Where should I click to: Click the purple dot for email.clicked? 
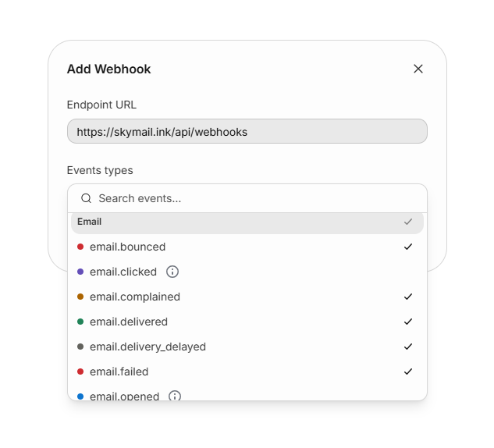point(80,272)
